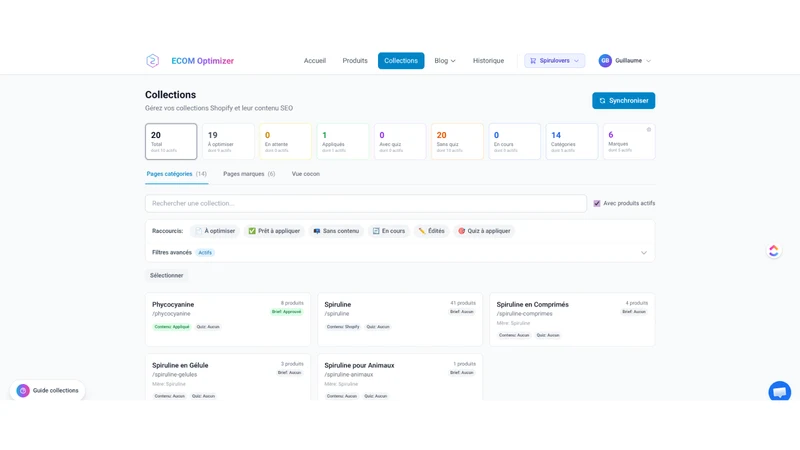This screenshot has height=450, width=800.
Task: Click the Synchroniser button
Action: [623, 101]
